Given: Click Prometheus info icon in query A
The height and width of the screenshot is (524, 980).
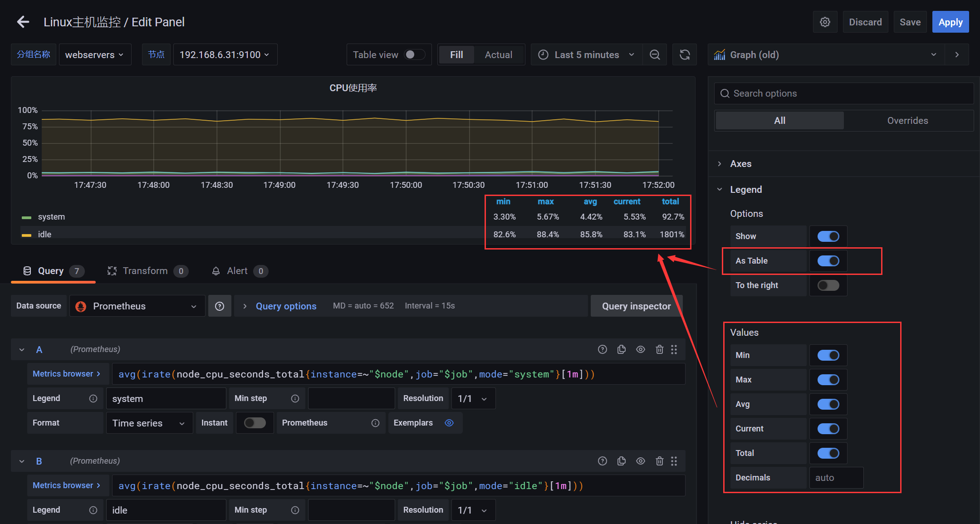Looking at the screenshot, I should pyautogui.click(x=375, y=423).
